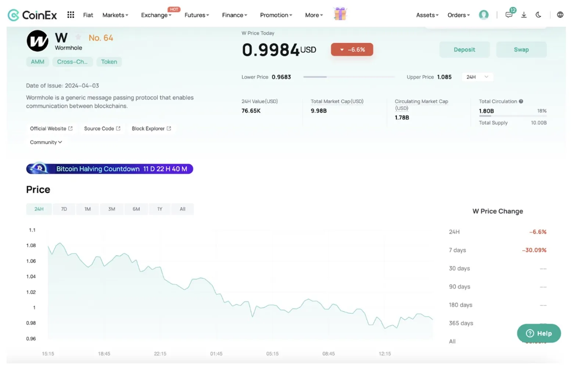The height and width of the screenshot is (373, 588).
Task: Expand the Community links list
Action: (46, 142)
